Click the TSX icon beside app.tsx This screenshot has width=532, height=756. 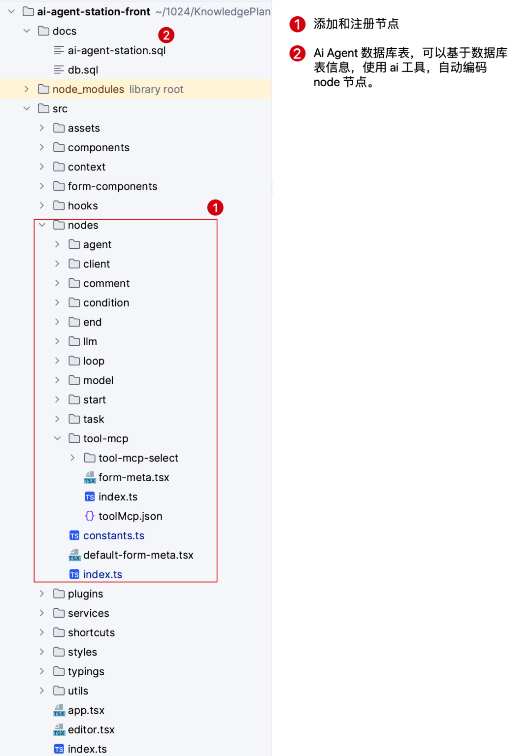(x=59, y=710)
